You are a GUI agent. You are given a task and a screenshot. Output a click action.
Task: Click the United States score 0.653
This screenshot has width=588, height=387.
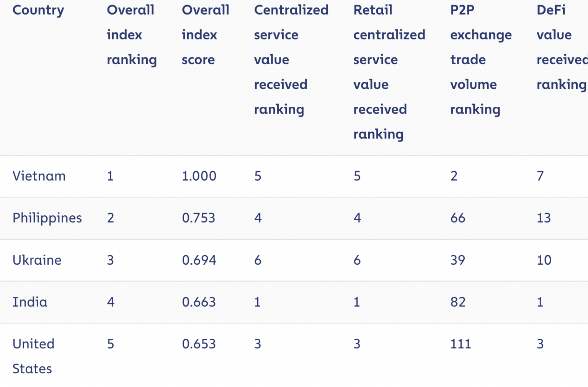point(199,344)
